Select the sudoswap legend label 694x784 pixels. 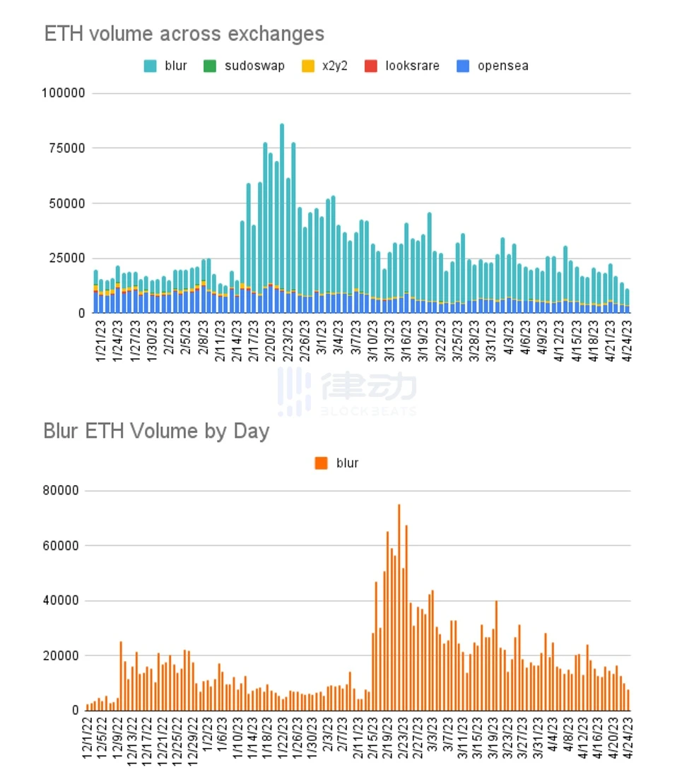tap(254, 66)
